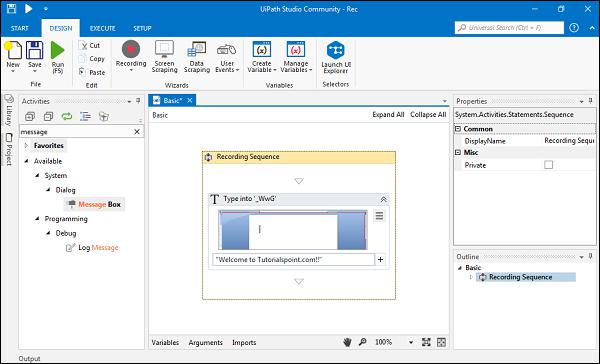Viewport: 600px width, 364px height.
Task: Open the Variables panel
Action: click(165, 343)
